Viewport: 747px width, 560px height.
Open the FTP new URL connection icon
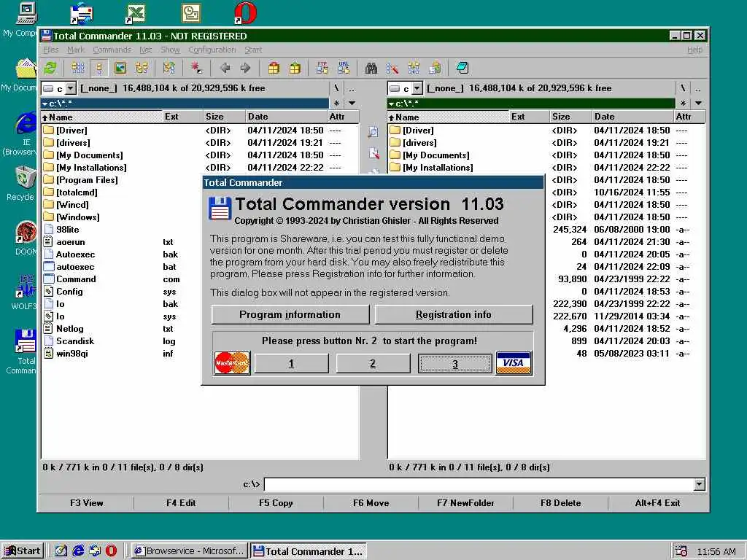(x=344, y=68)
